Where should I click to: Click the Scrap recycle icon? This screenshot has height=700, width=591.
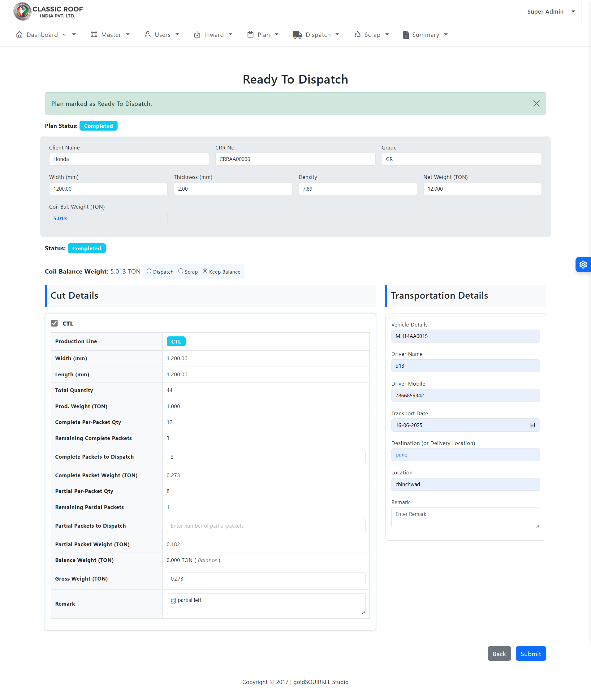pos(357,35)
